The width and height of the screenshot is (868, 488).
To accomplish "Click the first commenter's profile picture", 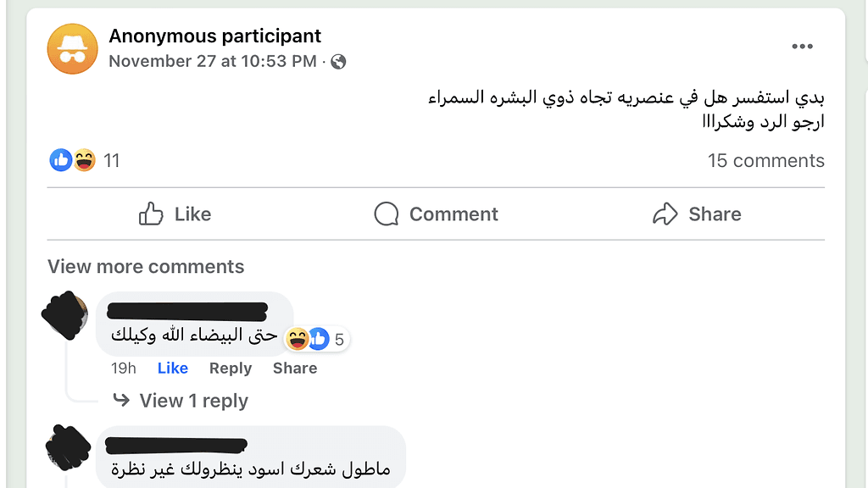I will tap(64, 315).
